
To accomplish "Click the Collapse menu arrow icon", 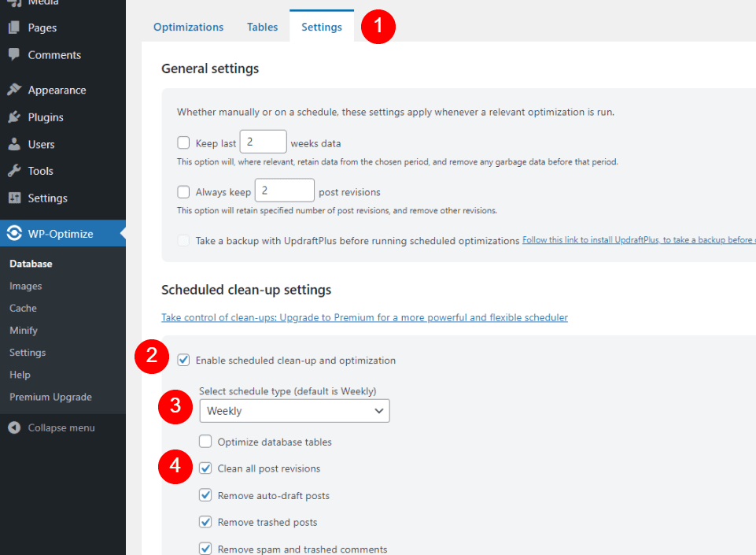I will (x=14, y=427).
